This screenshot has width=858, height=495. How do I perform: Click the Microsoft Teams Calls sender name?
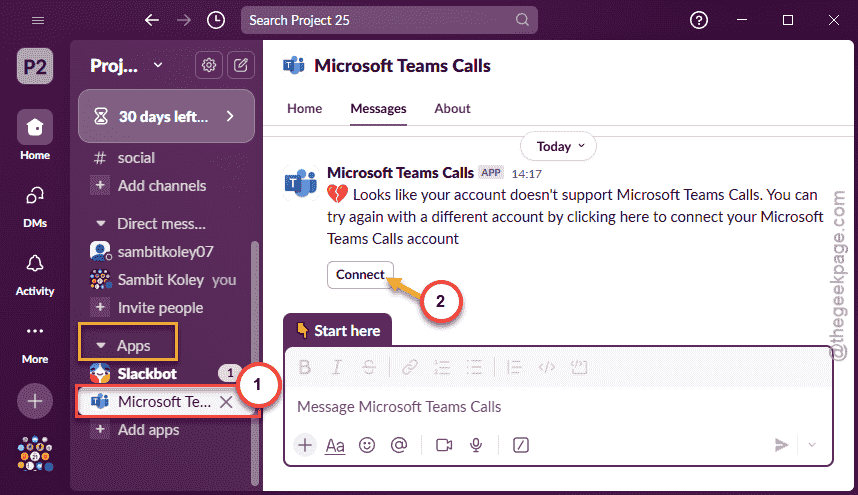pos(400,173)
